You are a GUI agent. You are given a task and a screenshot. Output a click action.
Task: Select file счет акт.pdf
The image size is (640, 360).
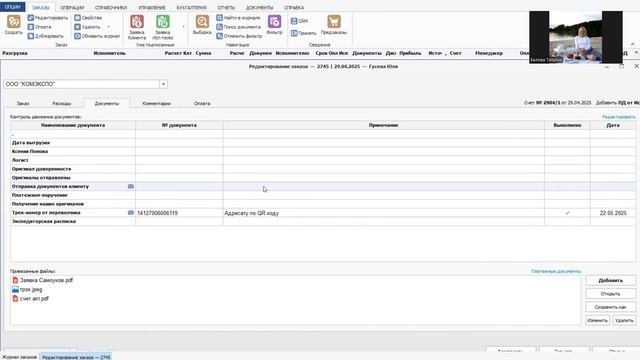pos(30,299)
